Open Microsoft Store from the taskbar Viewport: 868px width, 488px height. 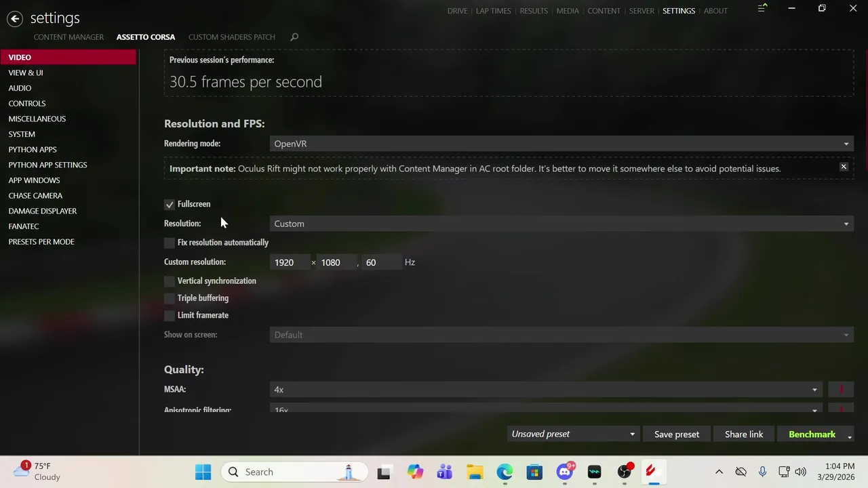pos(534,472)
